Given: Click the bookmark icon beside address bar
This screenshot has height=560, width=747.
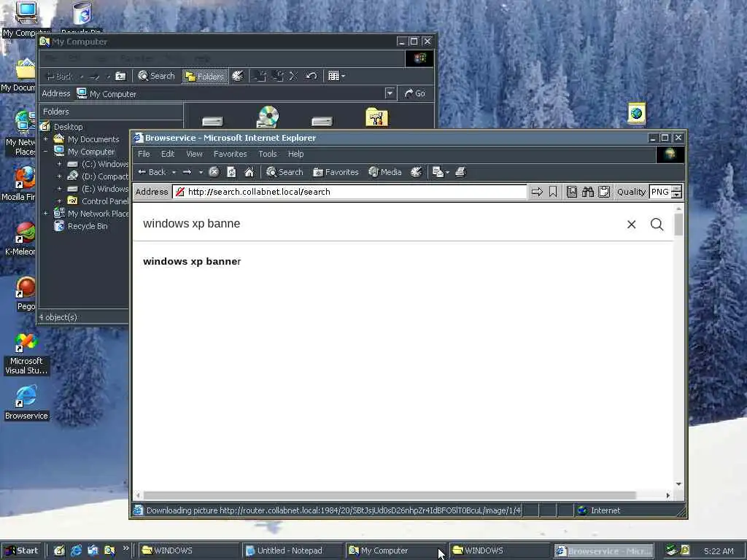Looking at the screenshot, I should [553, 192].
